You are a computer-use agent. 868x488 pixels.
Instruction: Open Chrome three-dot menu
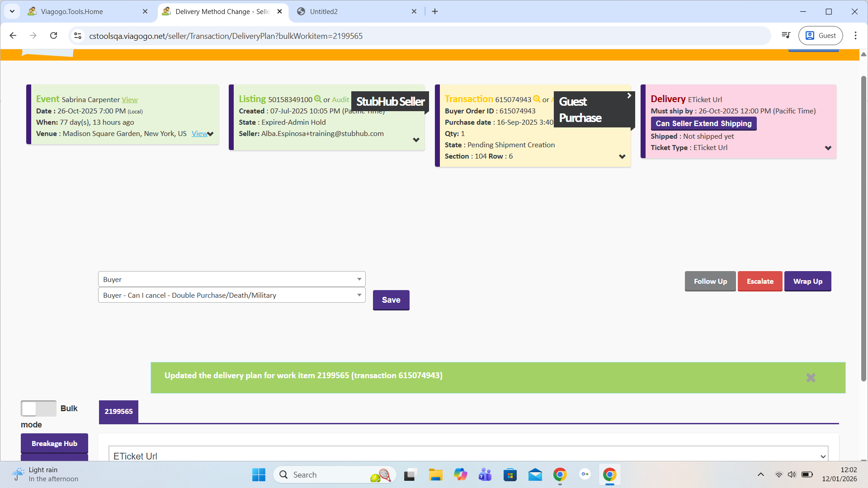[855, 36]
